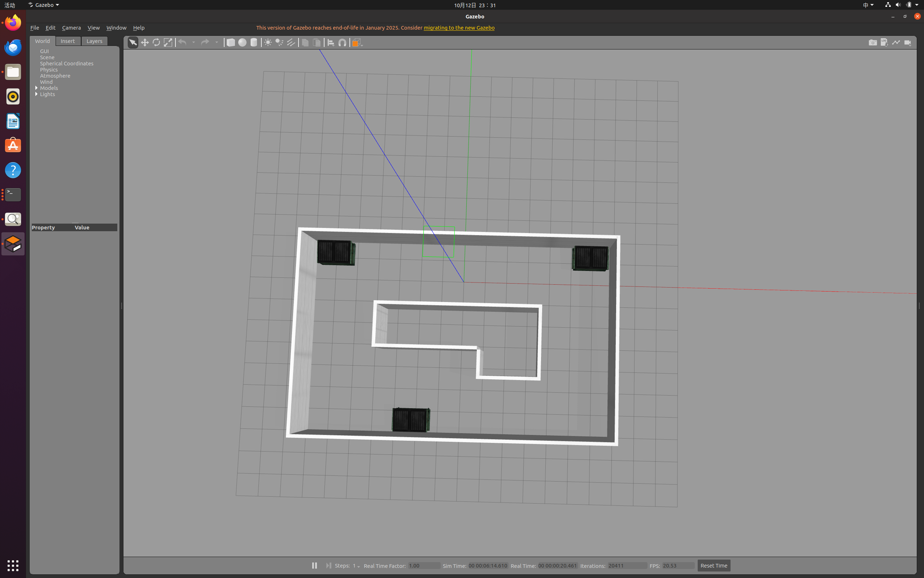Toggle the snap magnet tool
Screen dimensions: 924x578
click(x=343, y=42)
